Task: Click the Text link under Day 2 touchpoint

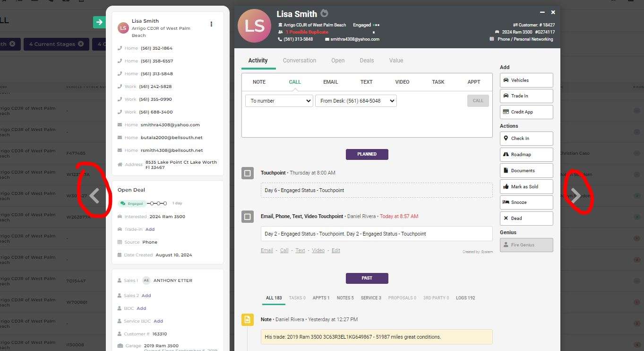Action: click(x=301, y=251)
